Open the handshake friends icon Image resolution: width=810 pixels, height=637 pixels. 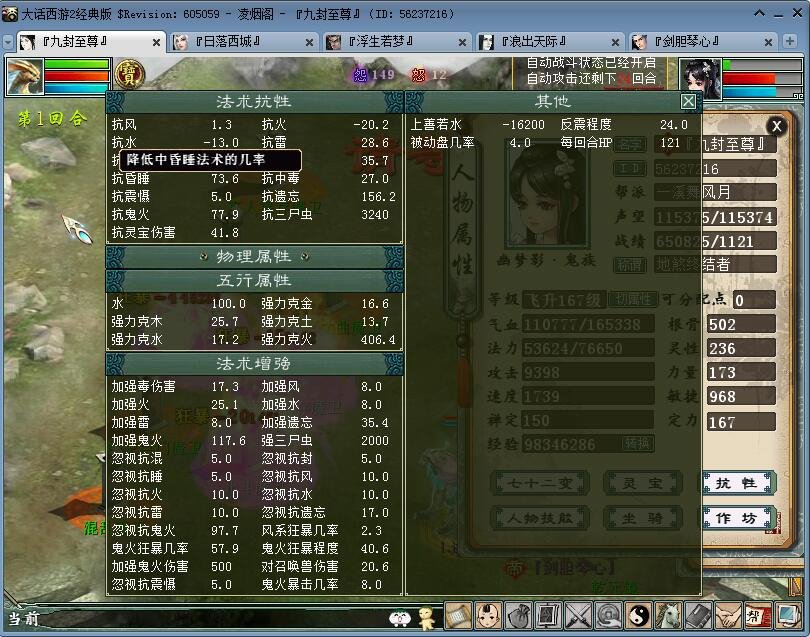[729, 615]
